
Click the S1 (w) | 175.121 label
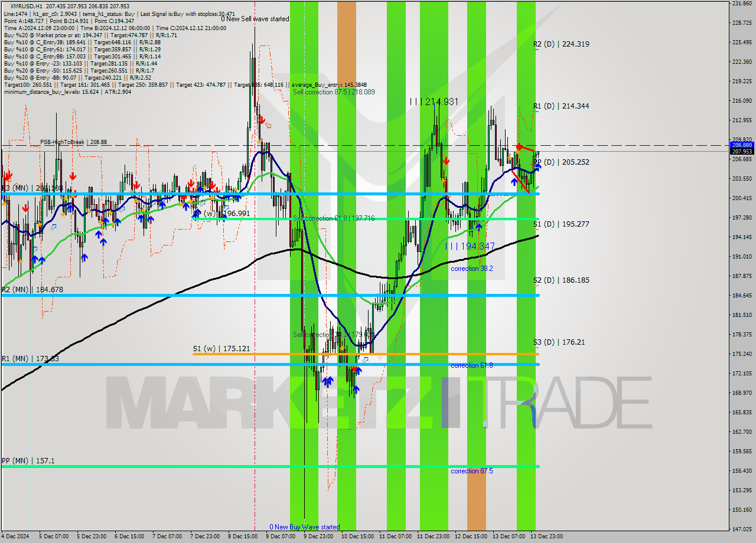pos(221,349)
